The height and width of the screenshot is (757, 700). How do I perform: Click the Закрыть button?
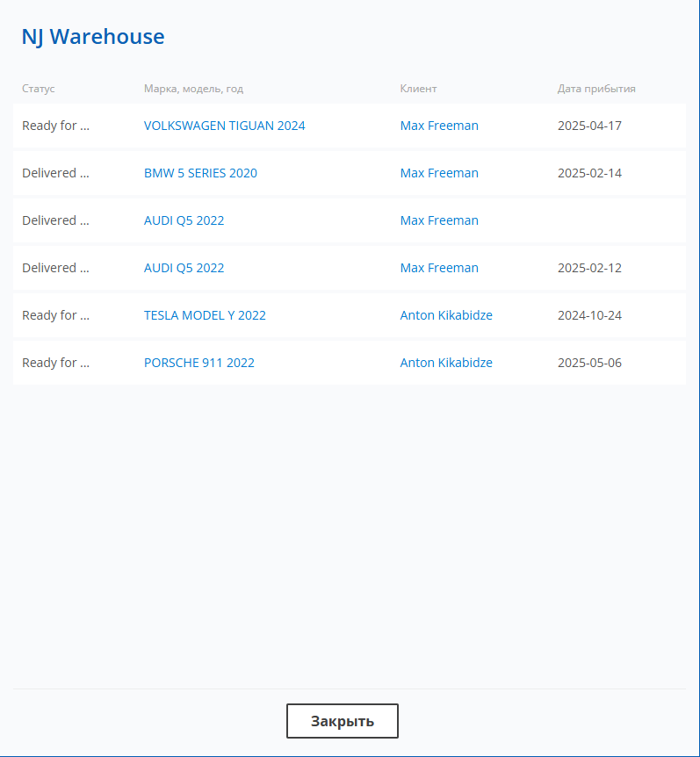343,721
